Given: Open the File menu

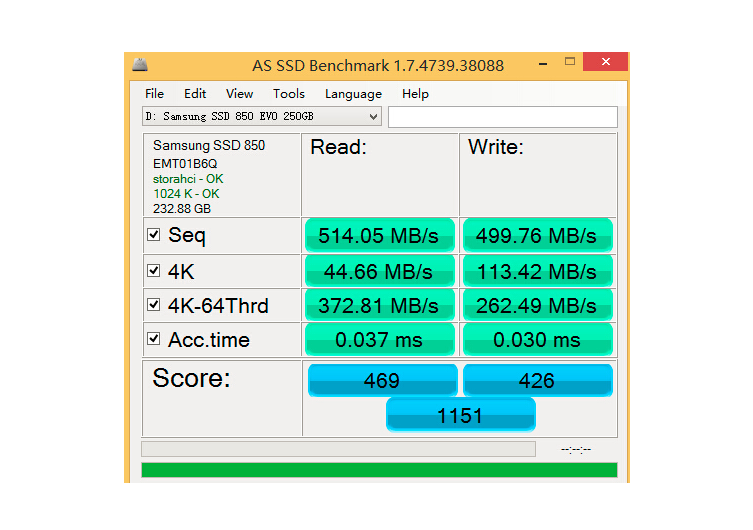Looking at the screenshot, I should click(154, 93).
